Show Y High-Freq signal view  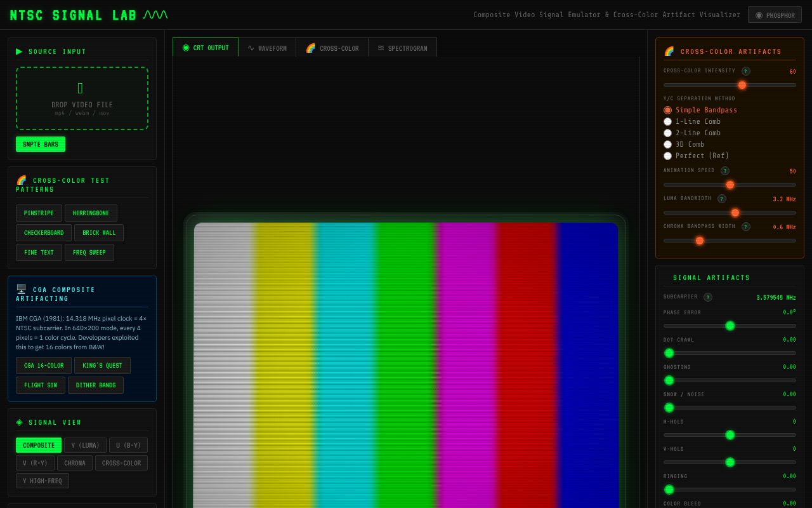tap(43, 481)
